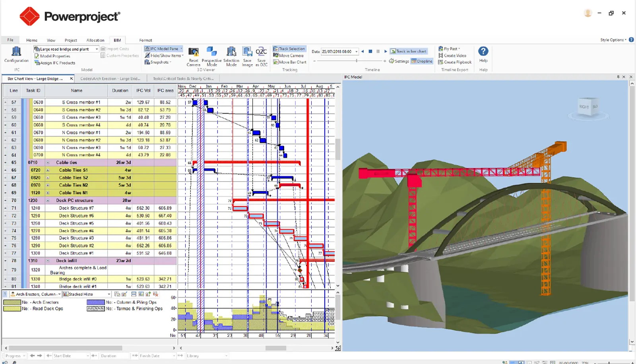Collapse the Cable ties summary row

(x=47, y=162)
